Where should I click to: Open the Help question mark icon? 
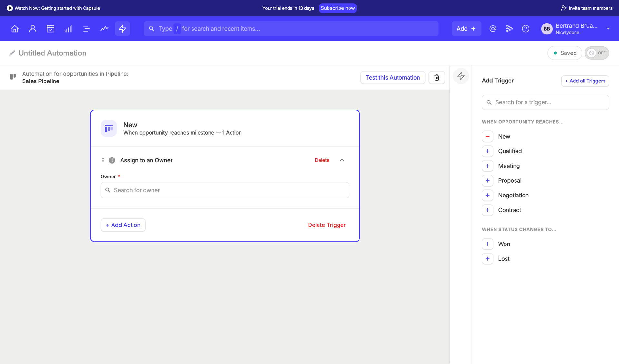tap(526, 29)
